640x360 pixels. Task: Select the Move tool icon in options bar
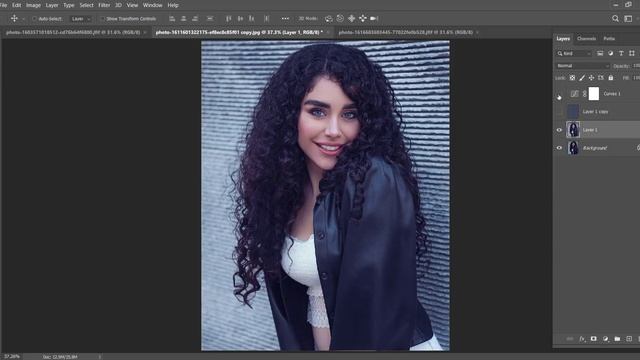coord(14,18)
